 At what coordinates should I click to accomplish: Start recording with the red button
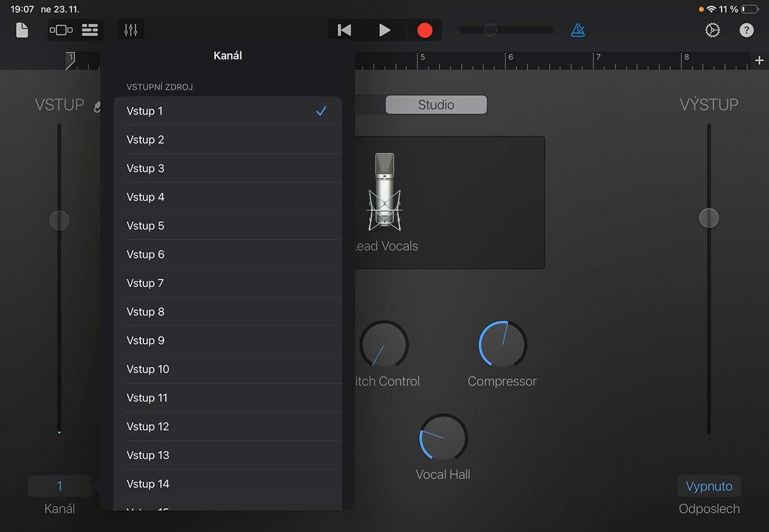[x=424, y=30]
